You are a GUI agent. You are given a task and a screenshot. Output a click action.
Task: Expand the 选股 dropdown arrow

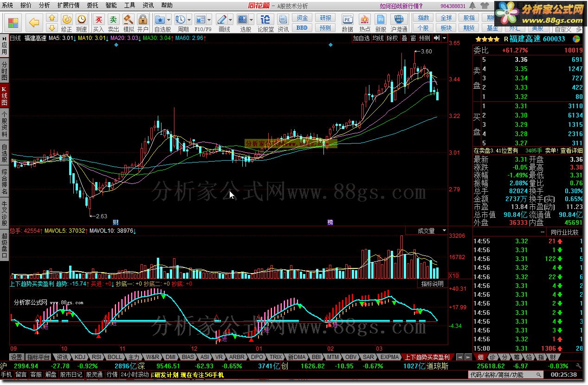252,20
